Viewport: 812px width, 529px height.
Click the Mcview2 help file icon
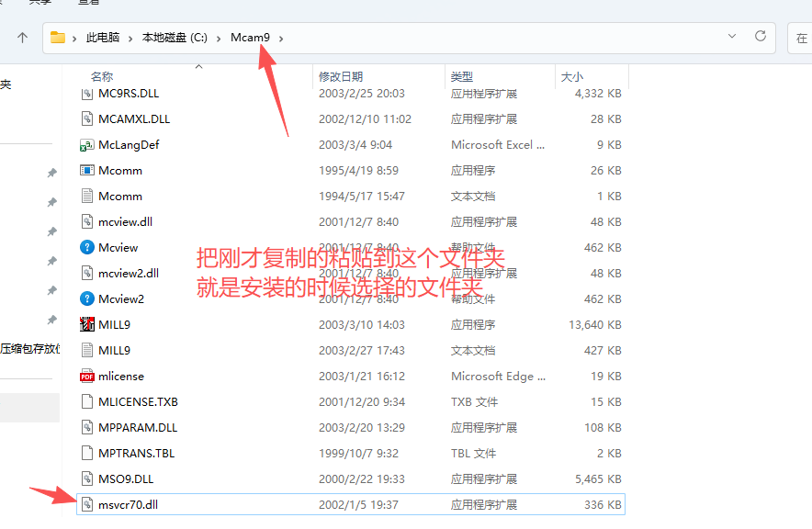click(88, 298)
